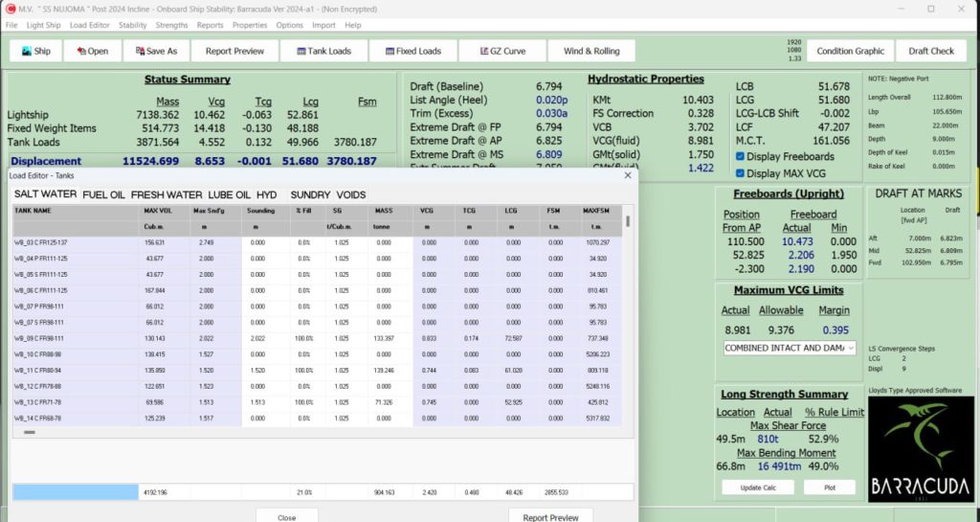
Task: Close the Load Editor - Tanks dialog
Action: coord(628,175)
